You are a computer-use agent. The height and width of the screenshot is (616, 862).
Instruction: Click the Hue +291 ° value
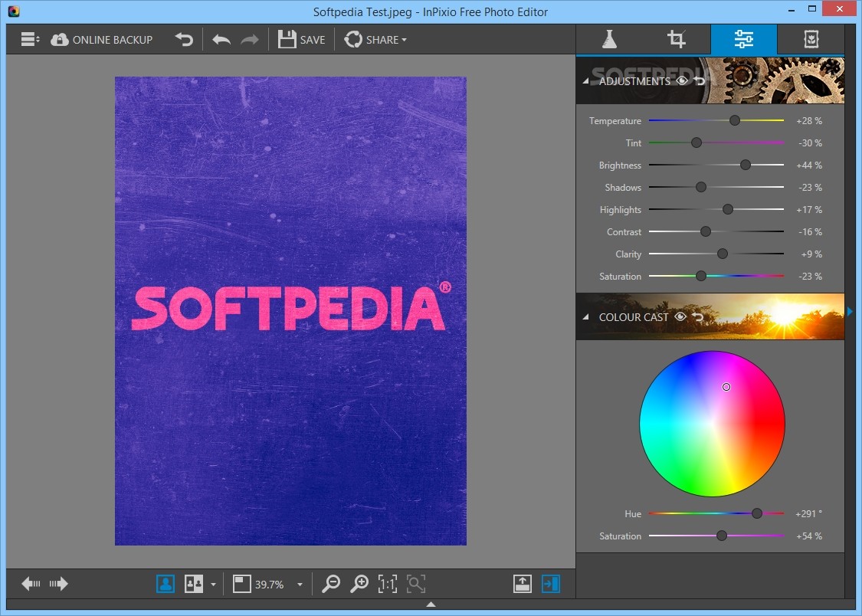tap(808, 514)
